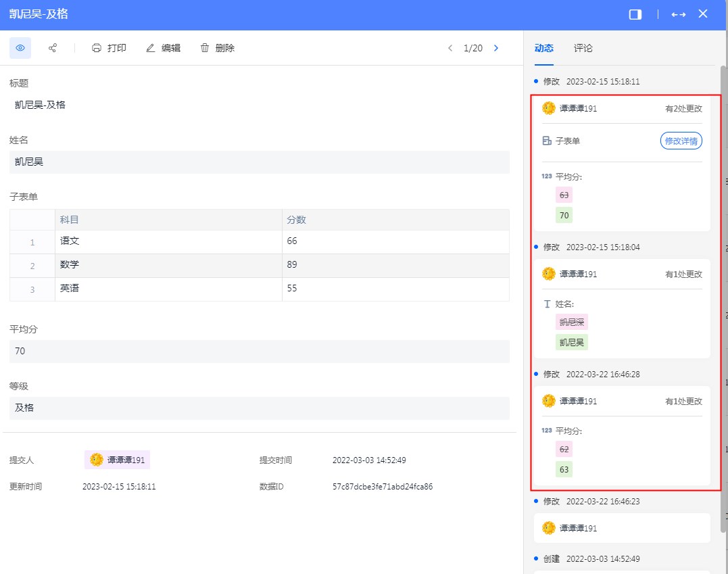Open 修改详情 for subform changes
This screenshot has height=574, width=728.
(x=681, y=141)
